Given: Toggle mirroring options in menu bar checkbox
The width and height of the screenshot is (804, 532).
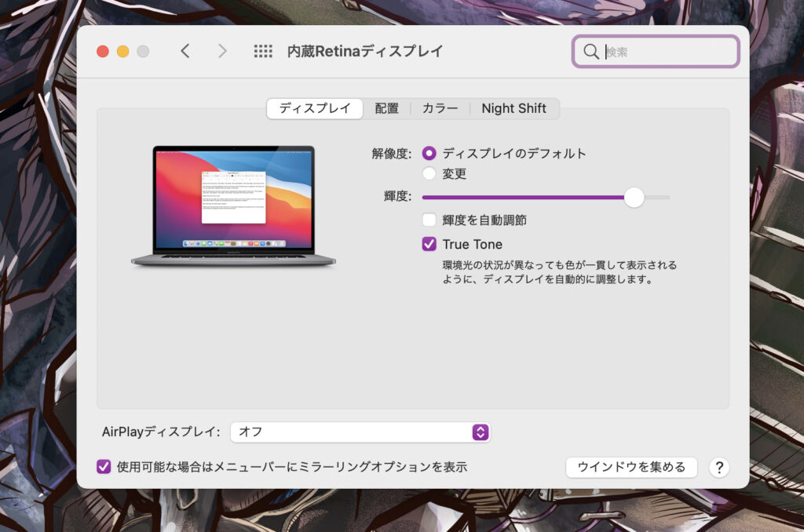Looking at the screenshot, I should click(x=104, y=466).
